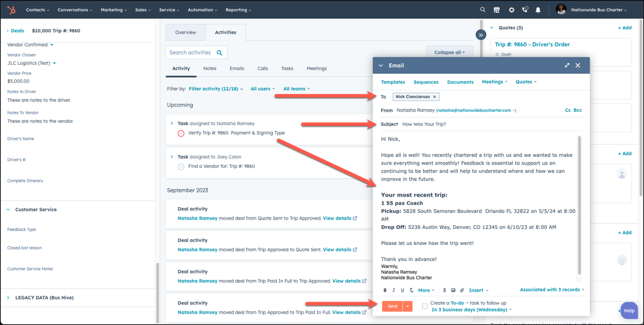
Task: Open the Insert dropdown in editor
Action: click(478, 291)
